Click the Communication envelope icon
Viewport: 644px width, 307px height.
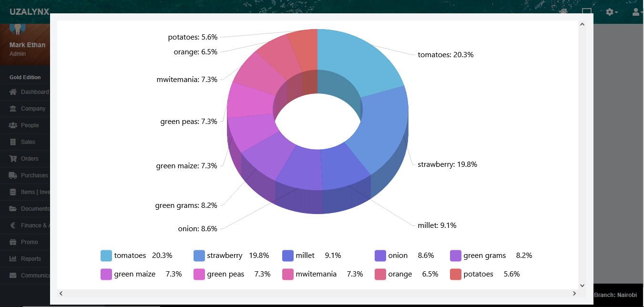click(13, 276)
